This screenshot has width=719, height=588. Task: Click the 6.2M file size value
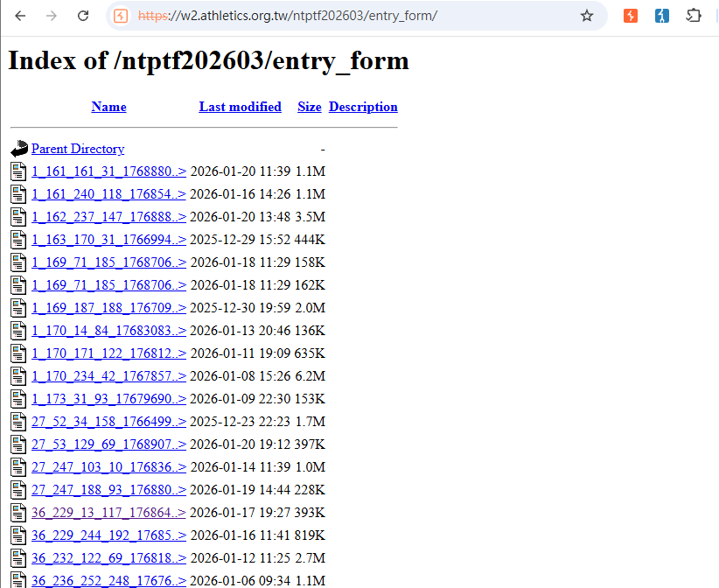pyautogui.click(x=311, y=376)
